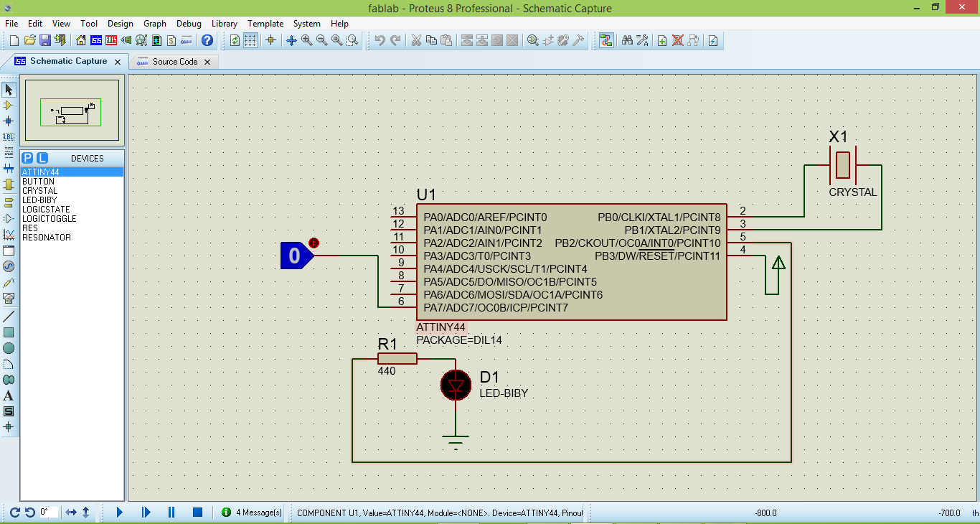Add a new sheet with green plus icon
Viewport: 980px width, 524px height.
(662, 40)
